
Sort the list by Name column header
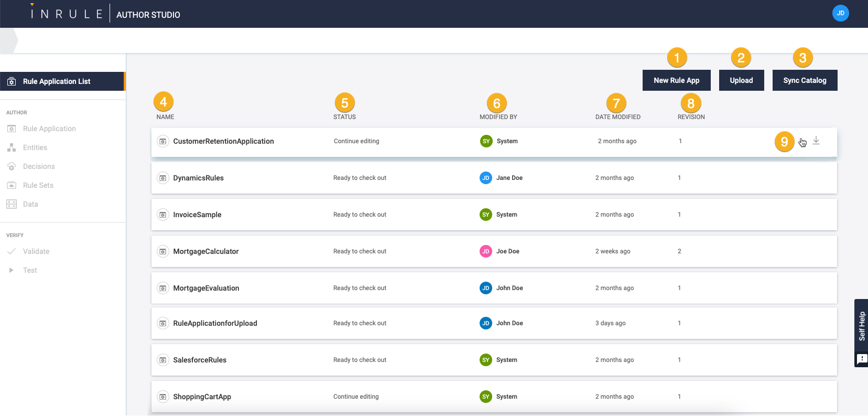[x=165, y=117]
